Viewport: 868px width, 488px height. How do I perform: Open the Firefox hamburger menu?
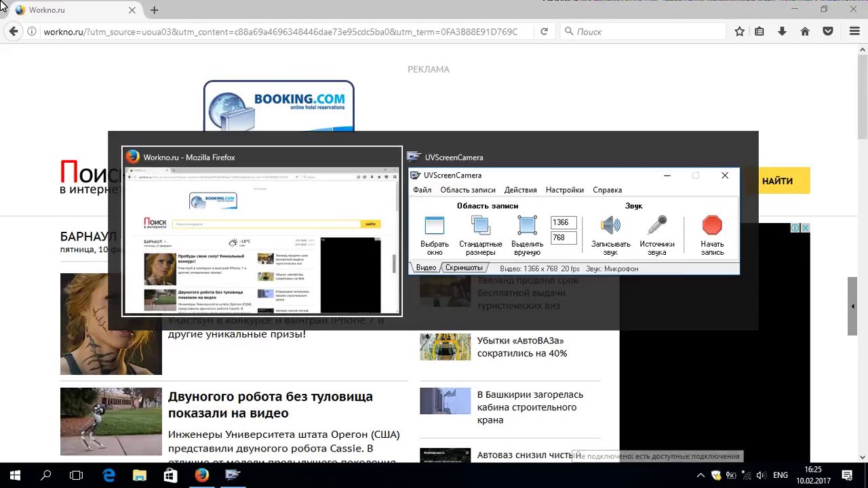(x=854, y=31)
